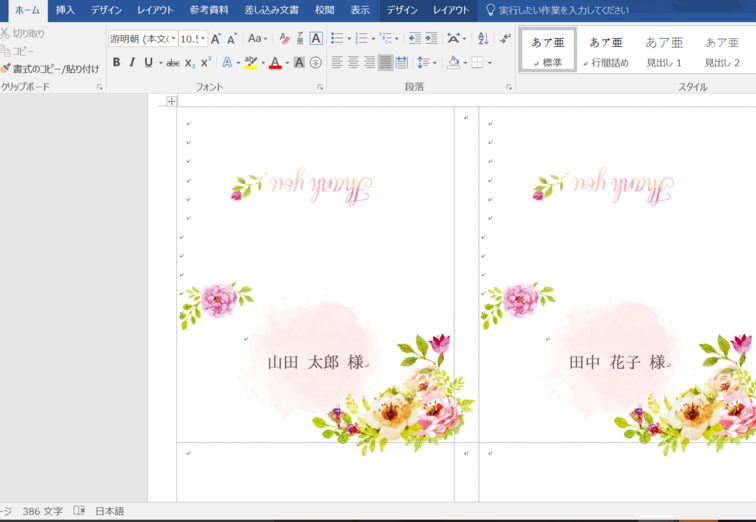Image resolution: width=756 pixels, height=522 pixels.
Task: Apply distributed text alignment
Action: point(402,62)
